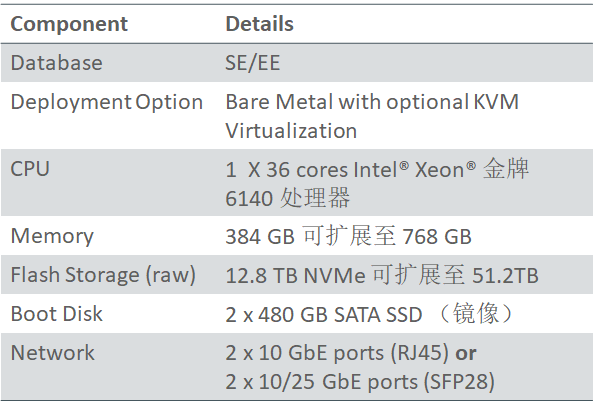Select the Network row label
The width and height of the screenshot is (593, 410).
53,353
